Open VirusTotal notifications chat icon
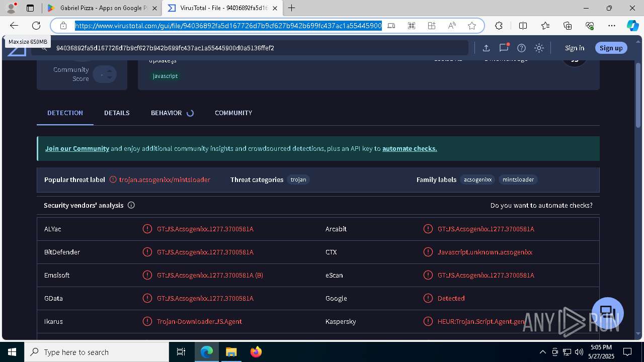Screen dimensions: 644x362 coord(504,48)
